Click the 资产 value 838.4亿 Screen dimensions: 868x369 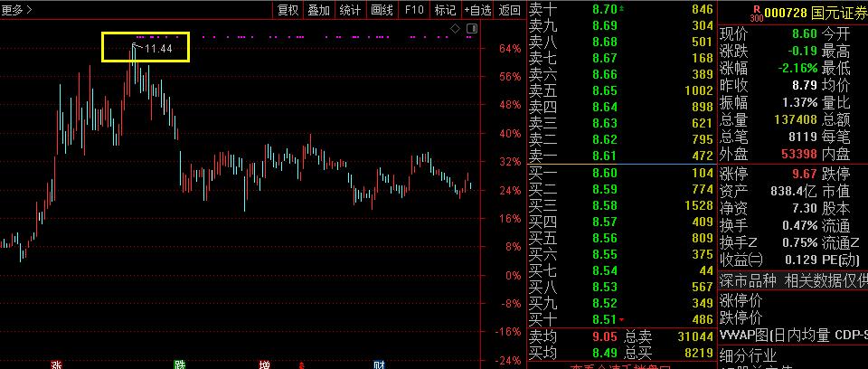(794, 191)
